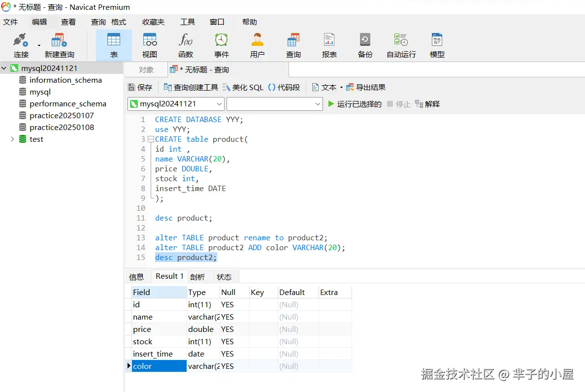Open the 工具 menu
The width and height of the screenshot is (585, 392).
point(188,22)
